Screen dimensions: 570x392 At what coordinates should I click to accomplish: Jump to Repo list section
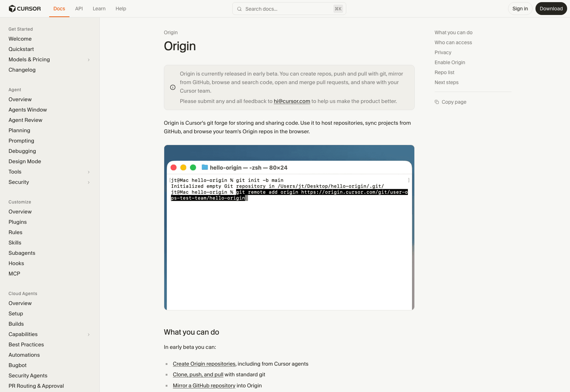tap(444, 72)
